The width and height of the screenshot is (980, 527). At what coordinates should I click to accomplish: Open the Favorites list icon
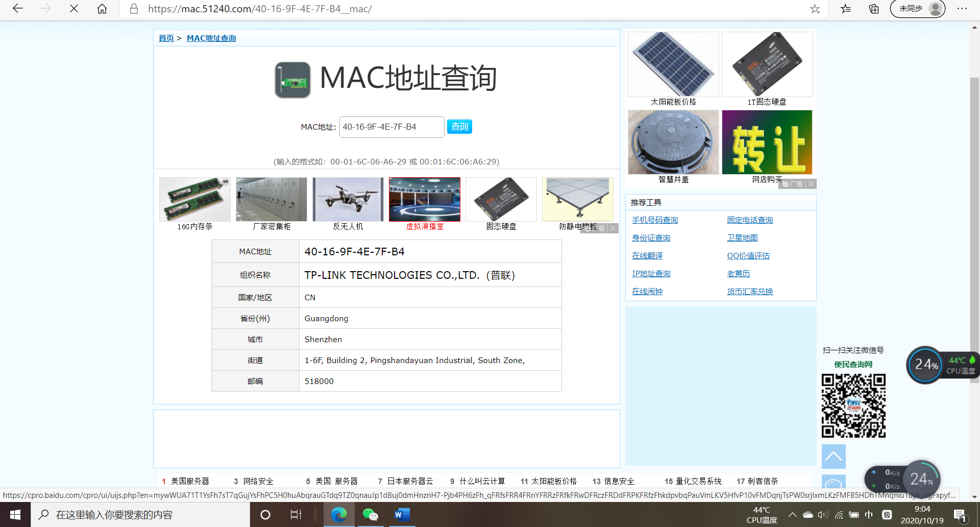click(846, 9)
